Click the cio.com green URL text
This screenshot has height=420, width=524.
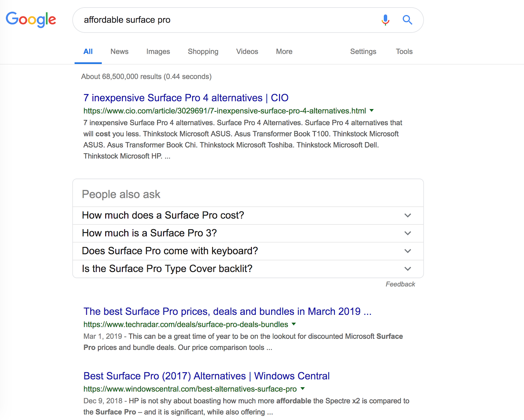pos(225,111)
